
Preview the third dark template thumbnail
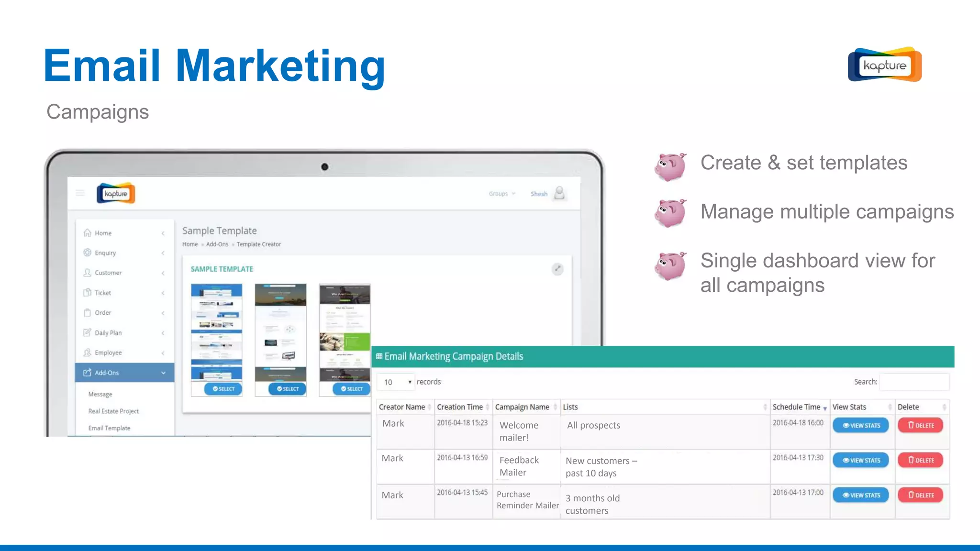345,332
